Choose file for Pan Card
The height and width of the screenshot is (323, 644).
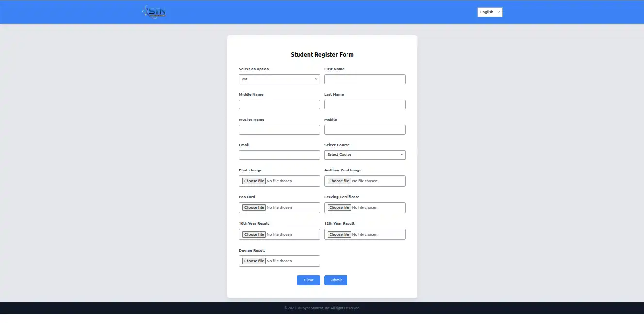254,207
